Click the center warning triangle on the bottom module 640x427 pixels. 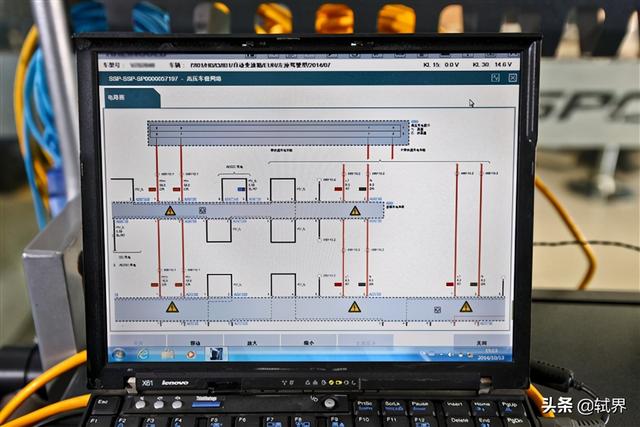(x=354, y=307)
